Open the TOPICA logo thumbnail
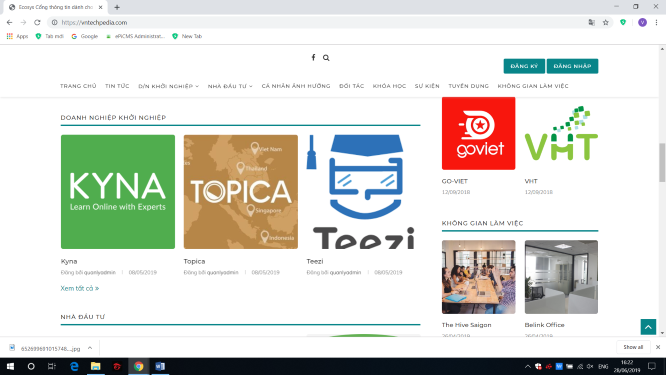The height and width of the screenshot is (375, 666). point(240,192)
